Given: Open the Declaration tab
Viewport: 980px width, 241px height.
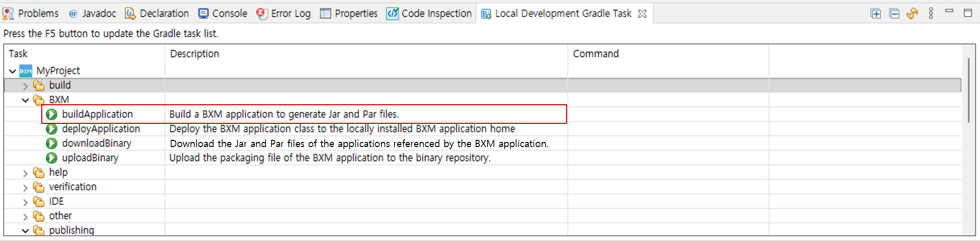Looking at the screenshot, I should pyautogui.click(x=157, y=13).
